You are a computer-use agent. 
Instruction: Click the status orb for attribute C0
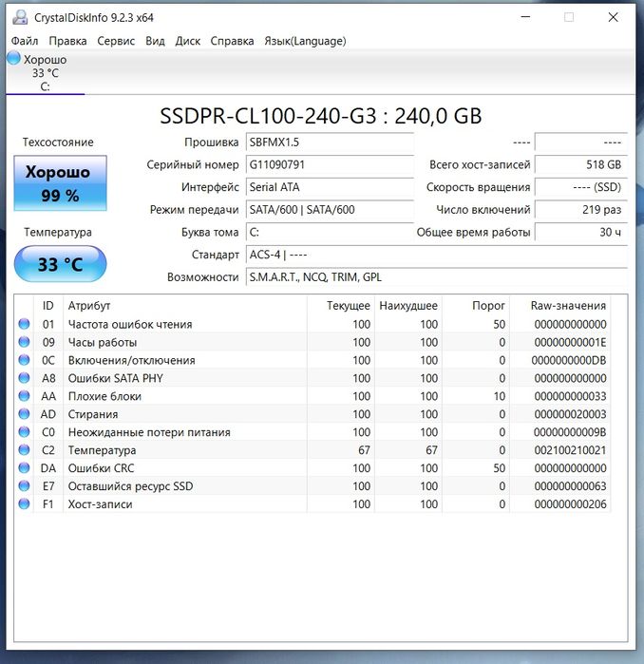click(x=24, y=432)
